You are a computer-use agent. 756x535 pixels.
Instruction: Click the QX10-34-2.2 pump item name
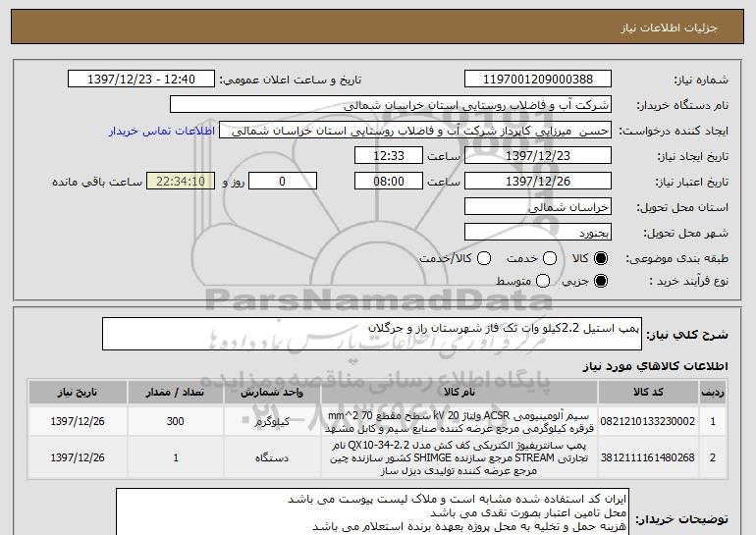[459, 457]
